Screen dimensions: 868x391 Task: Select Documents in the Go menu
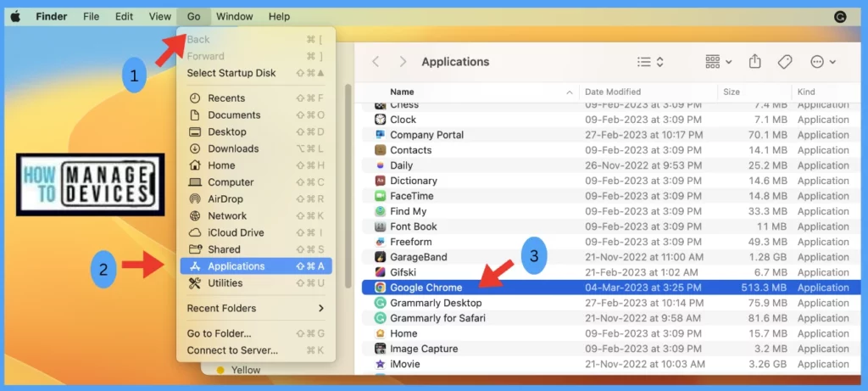tap(255, 115)
